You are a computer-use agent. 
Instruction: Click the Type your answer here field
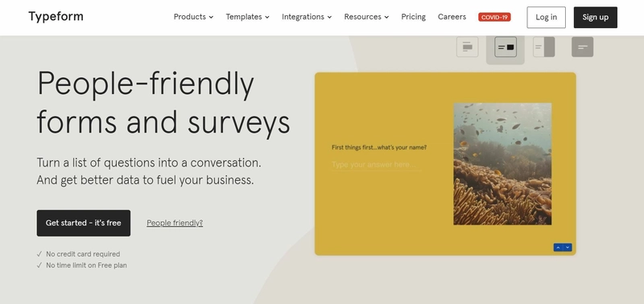tap(376, 165)
